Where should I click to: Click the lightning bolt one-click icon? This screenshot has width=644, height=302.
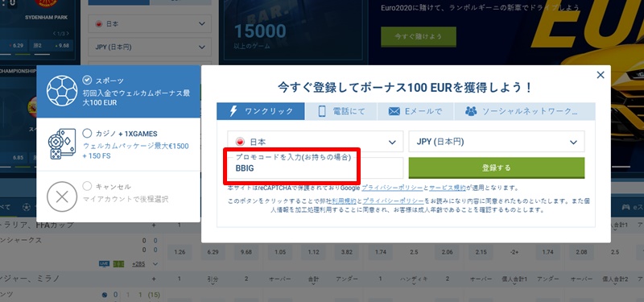(233, 111)
